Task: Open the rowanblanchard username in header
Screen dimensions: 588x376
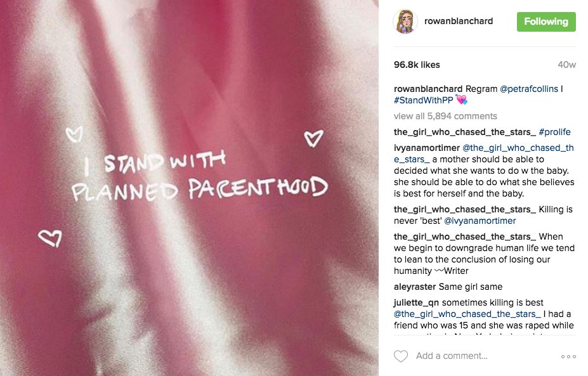Action: tap(458, 22)
